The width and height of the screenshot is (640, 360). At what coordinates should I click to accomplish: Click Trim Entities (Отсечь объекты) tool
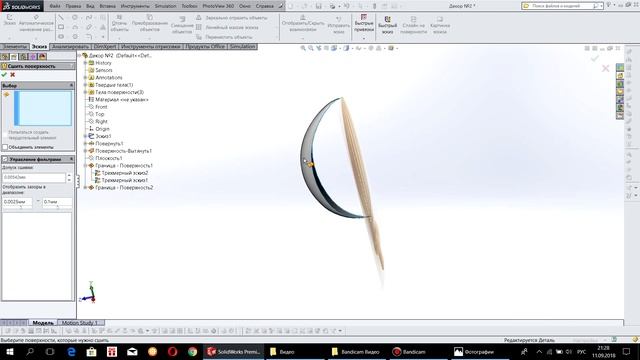pos(119,24)
